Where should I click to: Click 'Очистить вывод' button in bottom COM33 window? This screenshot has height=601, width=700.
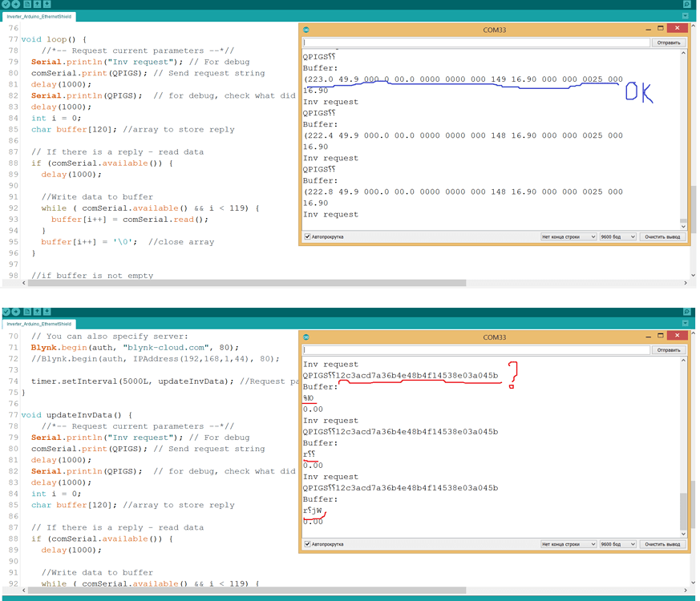tap(662, 544)
